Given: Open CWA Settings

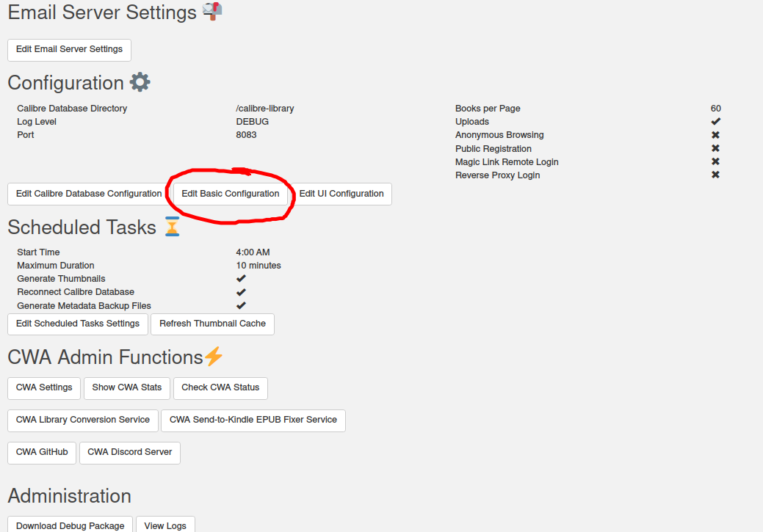Looking at the screenshot, I should point(44,388).
